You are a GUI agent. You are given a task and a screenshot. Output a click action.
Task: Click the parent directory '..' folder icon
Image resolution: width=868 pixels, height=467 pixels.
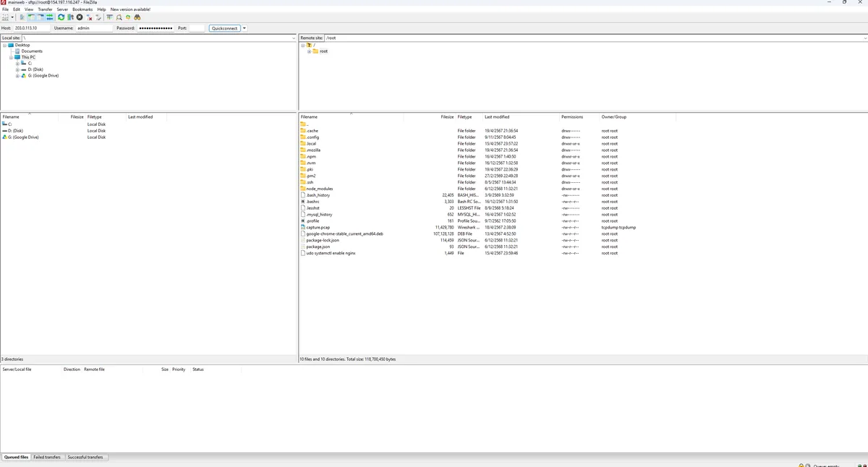[303, 124]
